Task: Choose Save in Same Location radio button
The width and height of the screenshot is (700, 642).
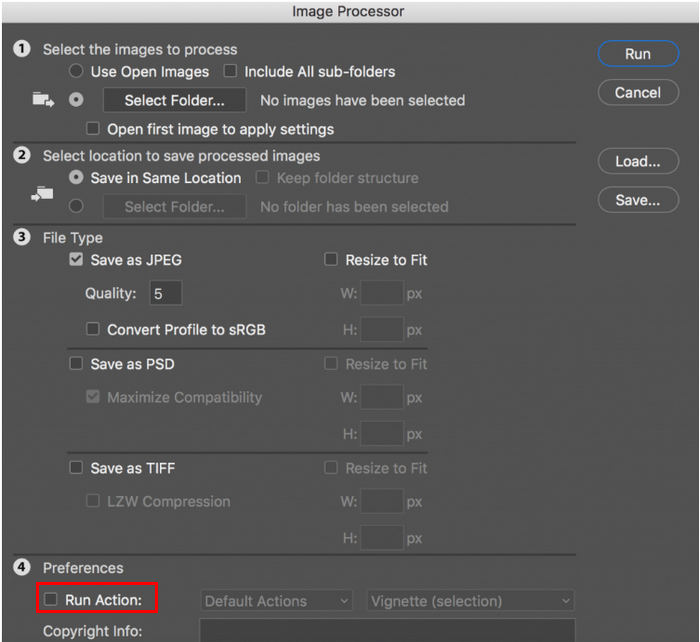Action: (x=76, y=178)
